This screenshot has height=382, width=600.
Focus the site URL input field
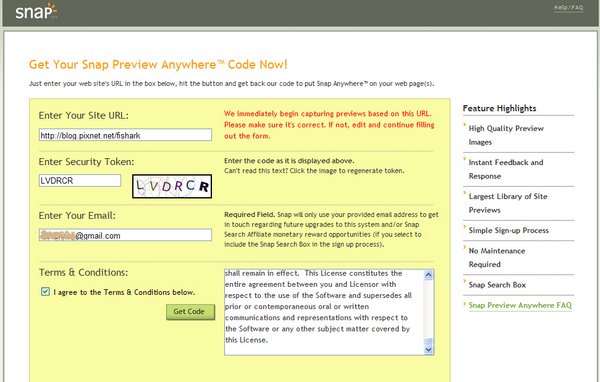click(125, 135)
